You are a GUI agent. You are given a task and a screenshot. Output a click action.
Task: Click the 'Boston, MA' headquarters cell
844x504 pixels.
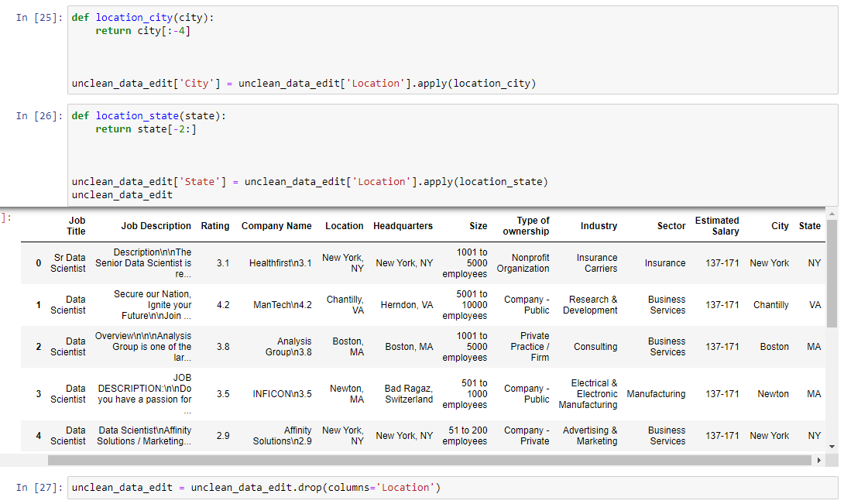[x=409, y=347]
